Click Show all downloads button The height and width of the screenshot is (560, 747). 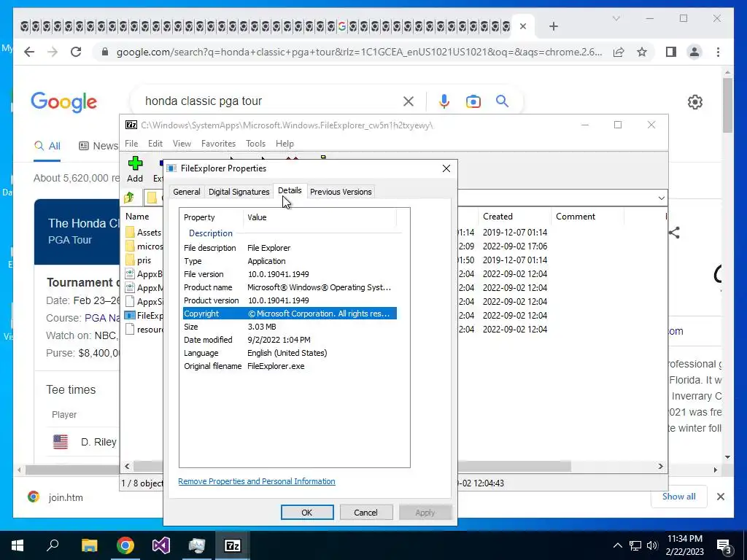tap(679, 497)
